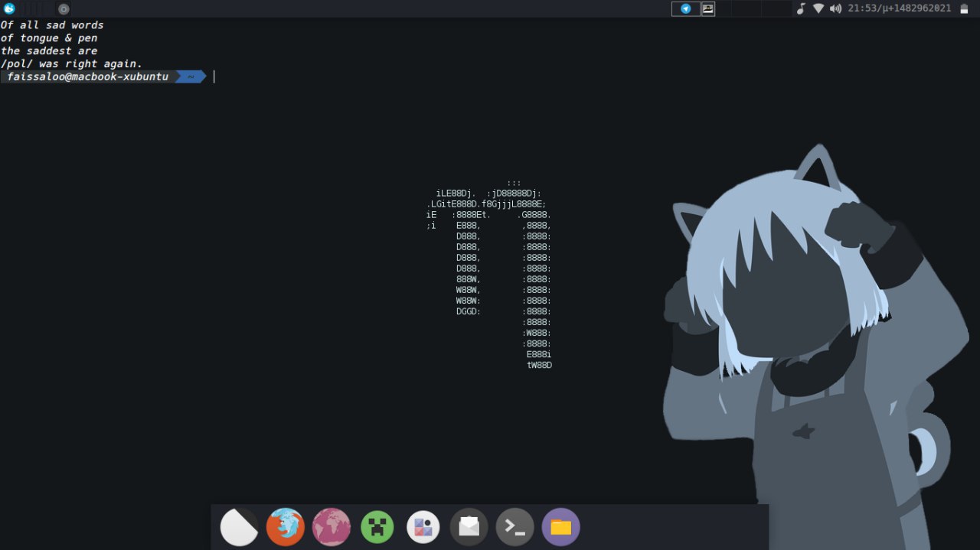
Task: Click the line "/pol/ was right again."
Action: tap(71, 64)
